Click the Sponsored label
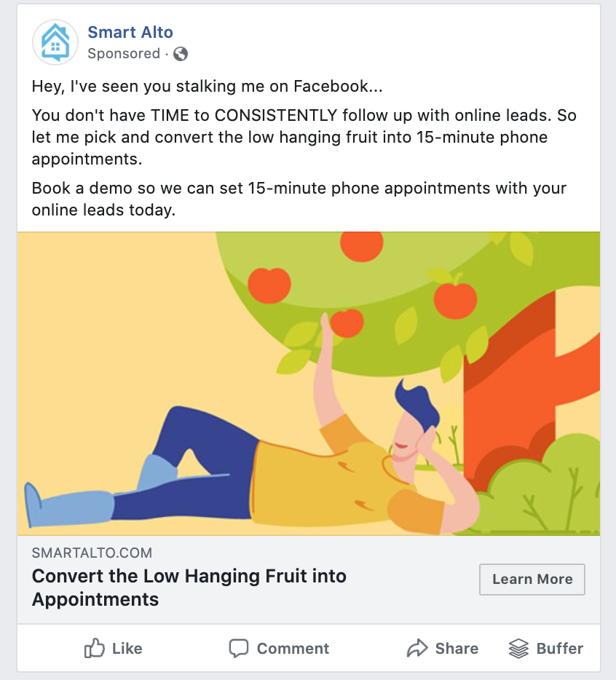This screenshot has width=616, height=680. point(124,53)
